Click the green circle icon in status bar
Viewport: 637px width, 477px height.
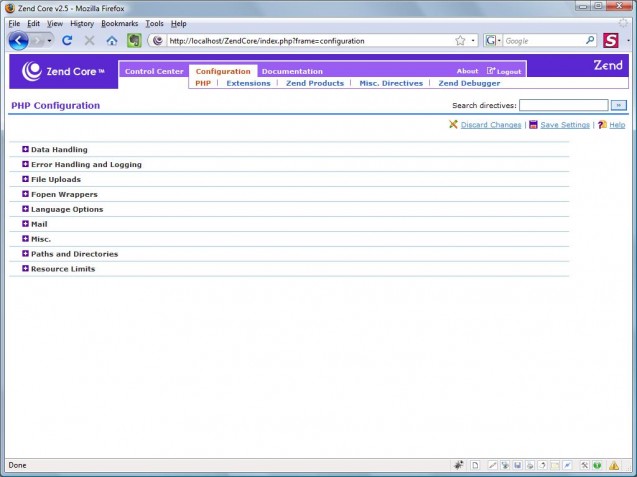coord(597,465)
